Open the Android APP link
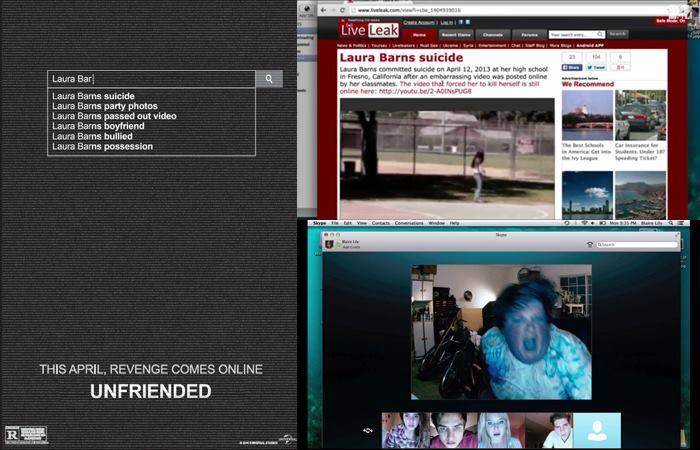The height and width of the screenshot is (450, 700). click(x=590, y=46)
